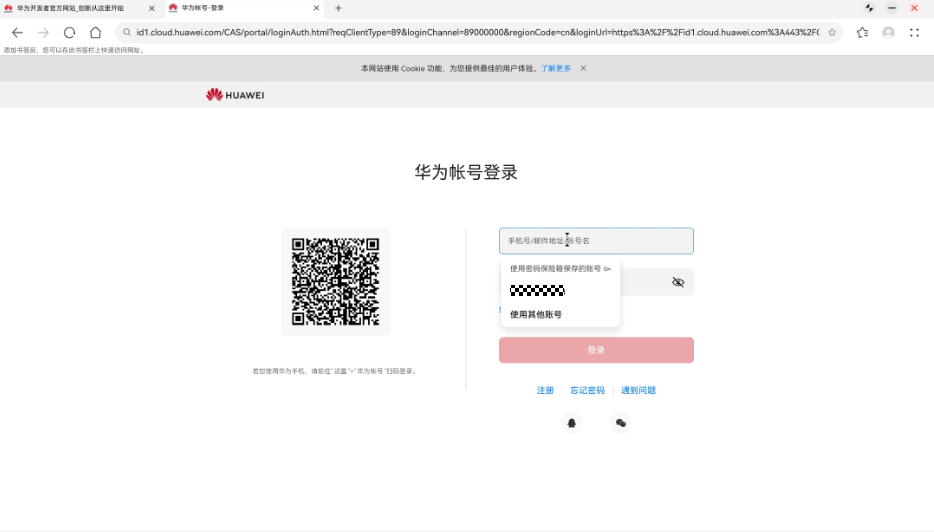Image resolution: width=934 pixels, height=532 pixels.
Task: Click the browser pin icon in title bar
Action: tap(869, 8)
